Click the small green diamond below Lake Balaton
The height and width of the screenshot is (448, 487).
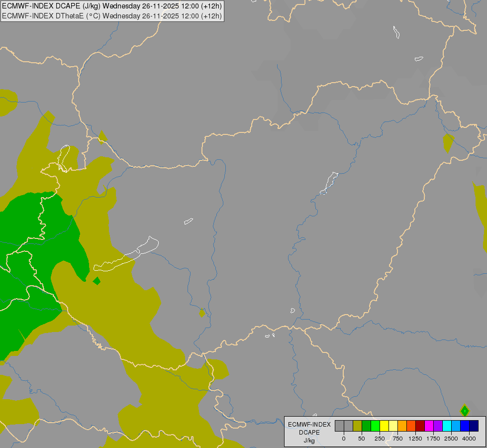[97, 281]
